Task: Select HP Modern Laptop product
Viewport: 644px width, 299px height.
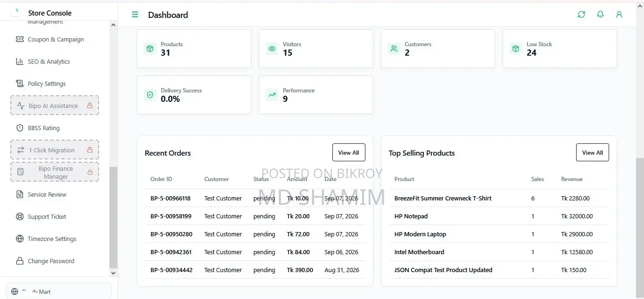Action: pyautogui.click(x=420, y=234)
